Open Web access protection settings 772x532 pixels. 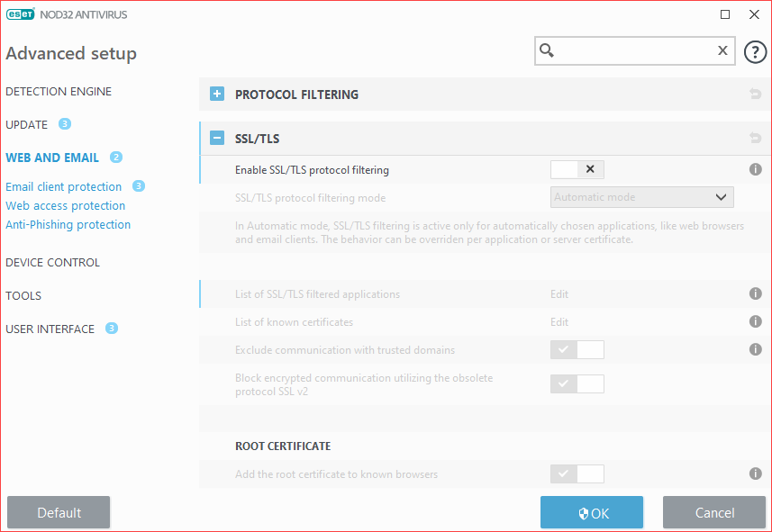66,206
